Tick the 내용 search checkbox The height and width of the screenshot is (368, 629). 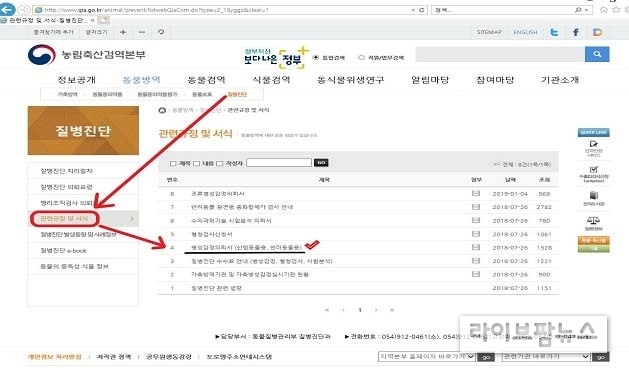tap(197, 163)
